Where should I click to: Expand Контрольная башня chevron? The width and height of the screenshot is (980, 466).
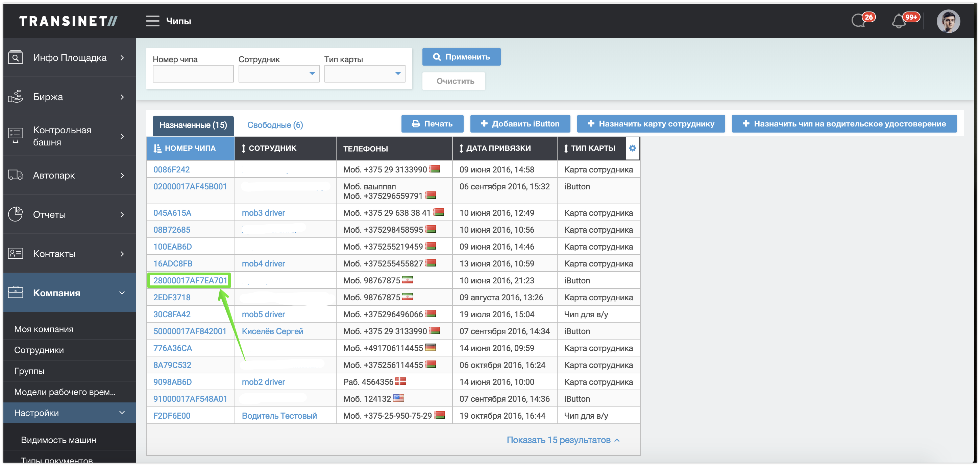[122, 136]
